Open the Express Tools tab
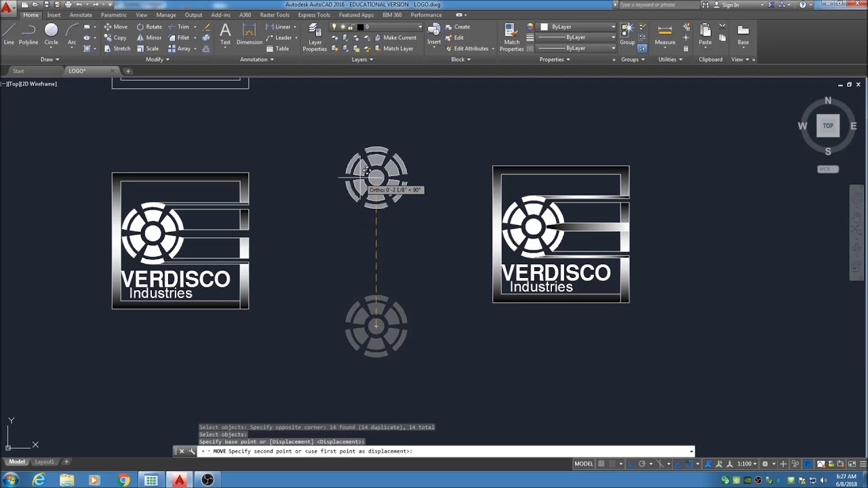Image resolution: width=868 pixels, height=488 pixels. 314,15
